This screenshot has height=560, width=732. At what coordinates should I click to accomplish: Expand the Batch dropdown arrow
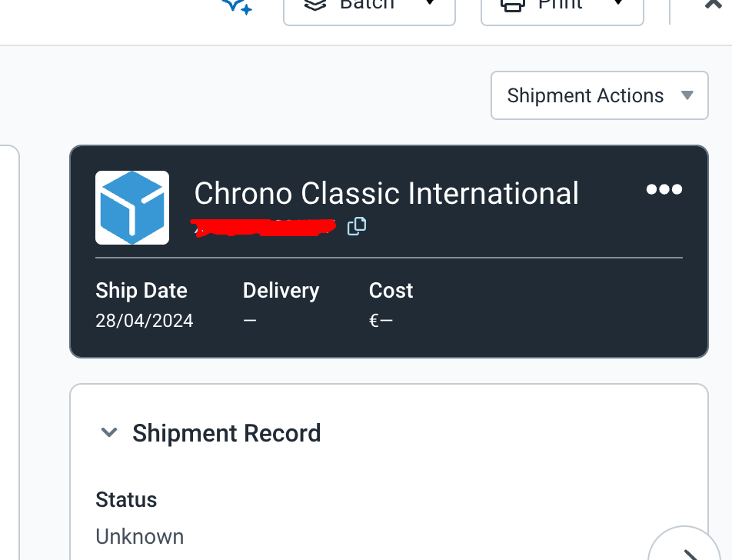431,2
